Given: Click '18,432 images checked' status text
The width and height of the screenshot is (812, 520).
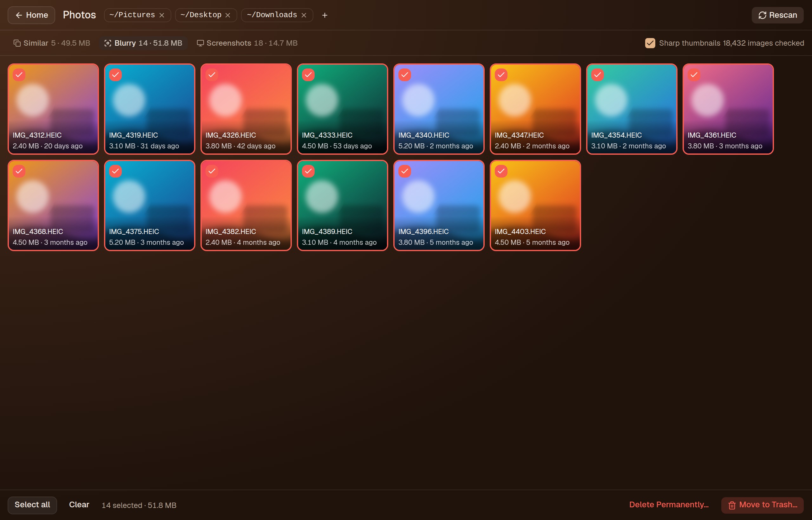Looking at the screenshot, I should coord(763,43).
